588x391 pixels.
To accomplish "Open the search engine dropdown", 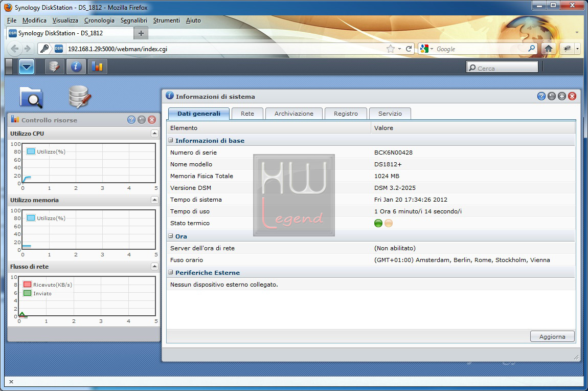I will coord(432,49).
